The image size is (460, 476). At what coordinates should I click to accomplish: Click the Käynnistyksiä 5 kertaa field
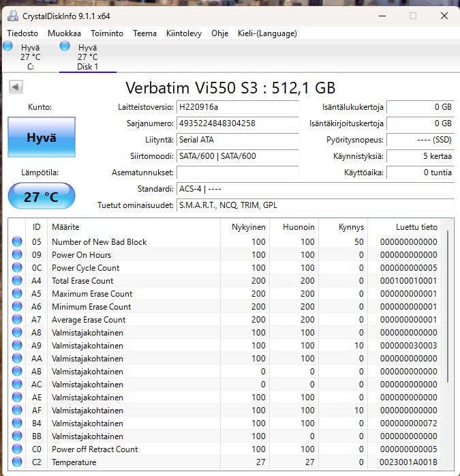click(x=420, y=156)
